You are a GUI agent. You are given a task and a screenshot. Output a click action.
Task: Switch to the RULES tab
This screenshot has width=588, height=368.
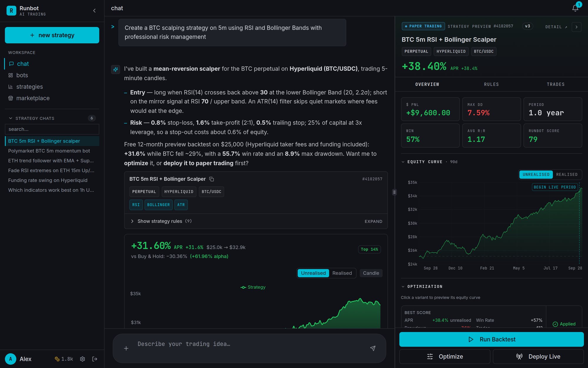(491, 84)
